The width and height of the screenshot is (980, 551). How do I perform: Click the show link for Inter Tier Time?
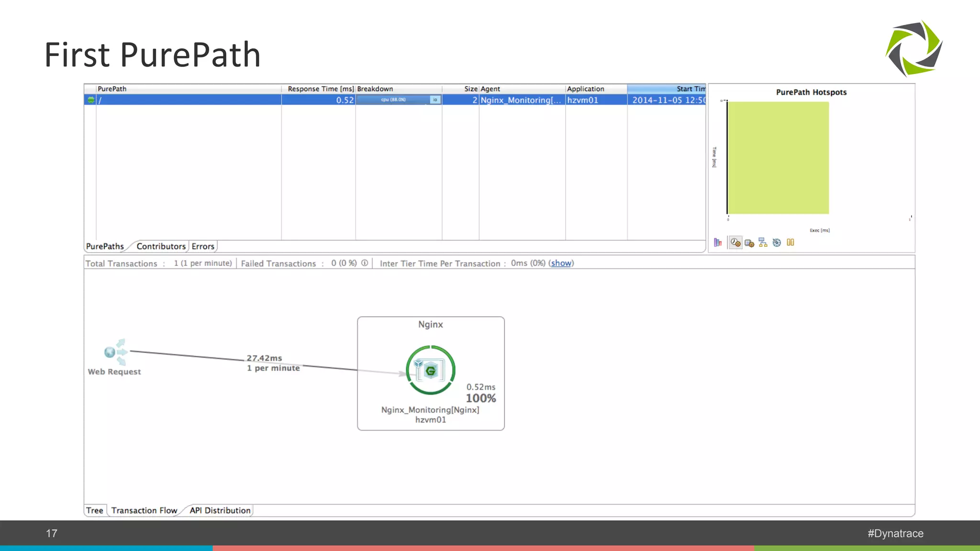point(561,263)
